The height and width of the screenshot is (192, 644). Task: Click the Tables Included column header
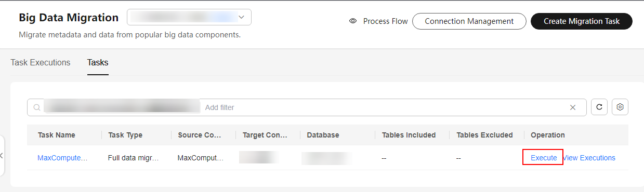(x=409, y=135)
